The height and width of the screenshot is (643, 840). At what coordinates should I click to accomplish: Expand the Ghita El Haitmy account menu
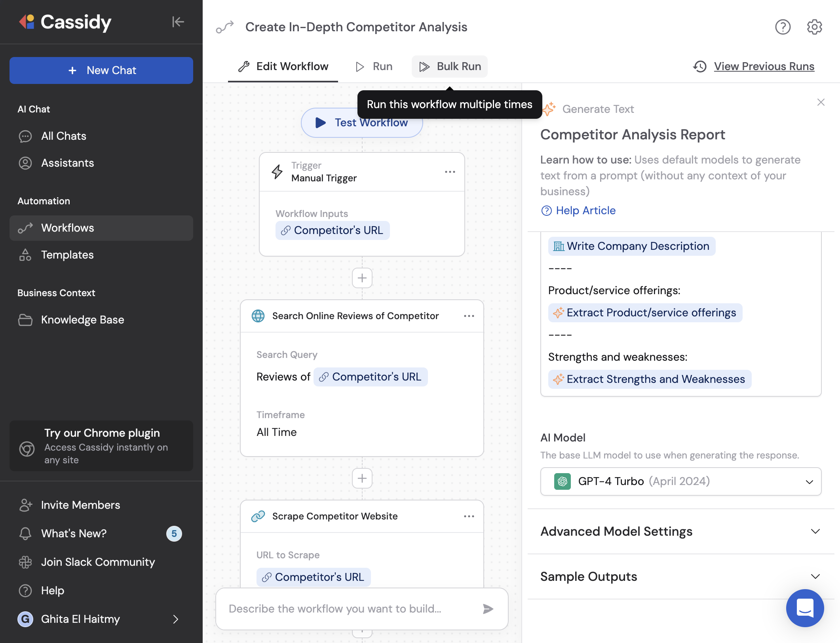coord(101,619)
